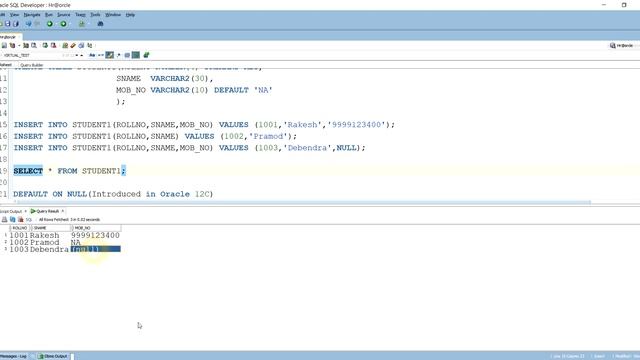Click the editor horizontal scrollbar
Screen dimensions: 640x360
tap(304, 202)
